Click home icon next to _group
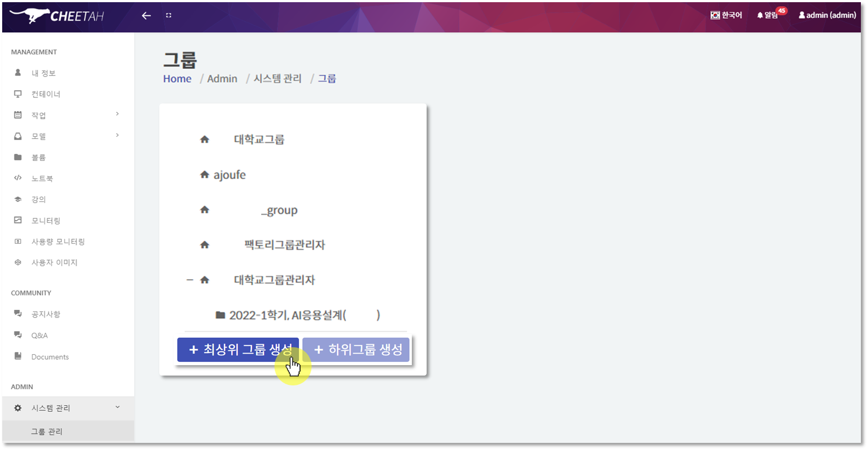 coord(205,210)
